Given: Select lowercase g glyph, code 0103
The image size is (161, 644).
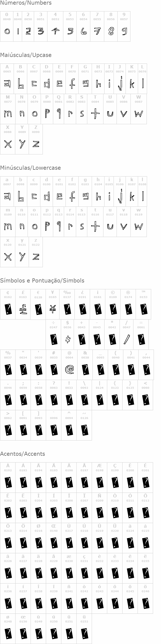Looking at the screenshot, I should tap(85, 192).
